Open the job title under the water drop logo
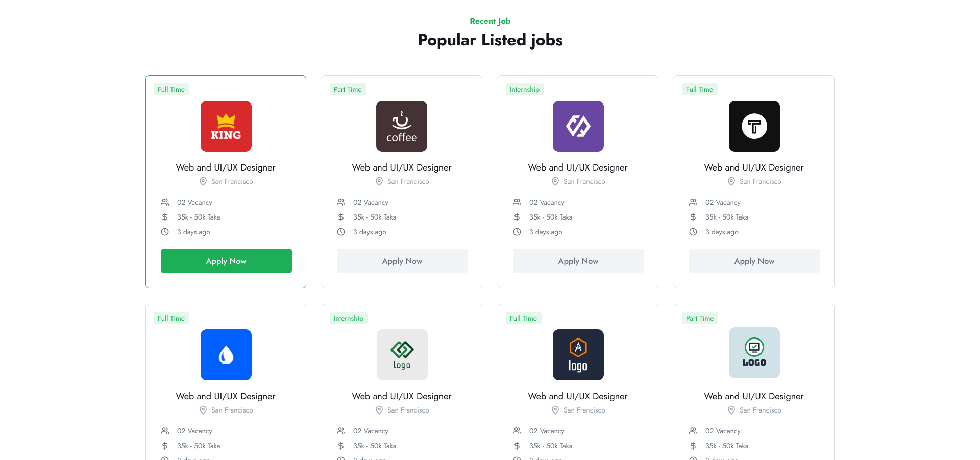The image size is (980, 460). pos(226,396)
